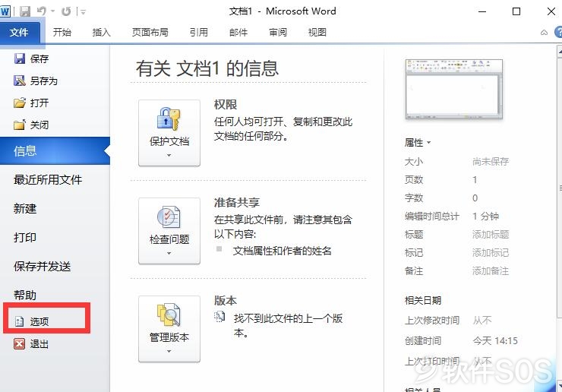Image resolution: width=562 pixels, height=392 pixels.
Task: Click the blue Help question mark icon
Action: coord(558,32)
